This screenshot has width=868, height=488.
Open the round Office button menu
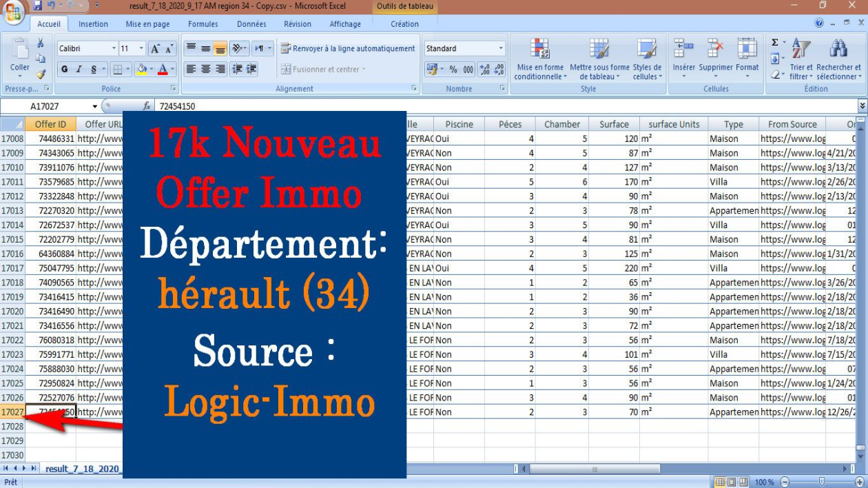tap(13, 10)
